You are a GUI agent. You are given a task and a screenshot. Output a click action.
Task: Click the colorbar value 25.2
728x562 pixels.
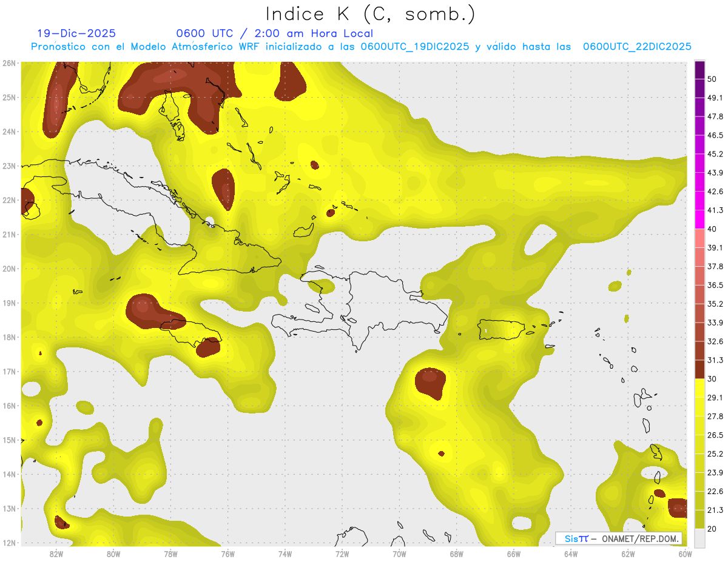tap(716, 454)
